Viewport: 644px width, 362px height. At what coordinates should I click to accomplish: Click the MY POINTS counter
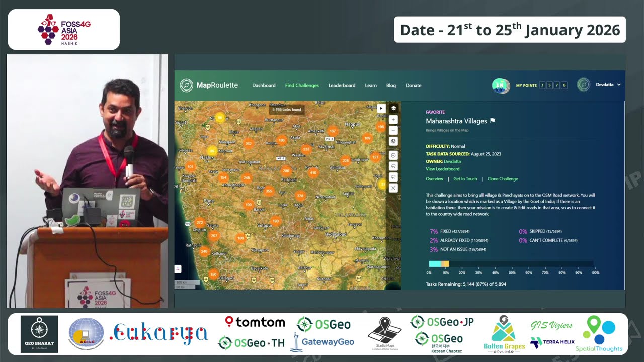click(x=541, y=85)
